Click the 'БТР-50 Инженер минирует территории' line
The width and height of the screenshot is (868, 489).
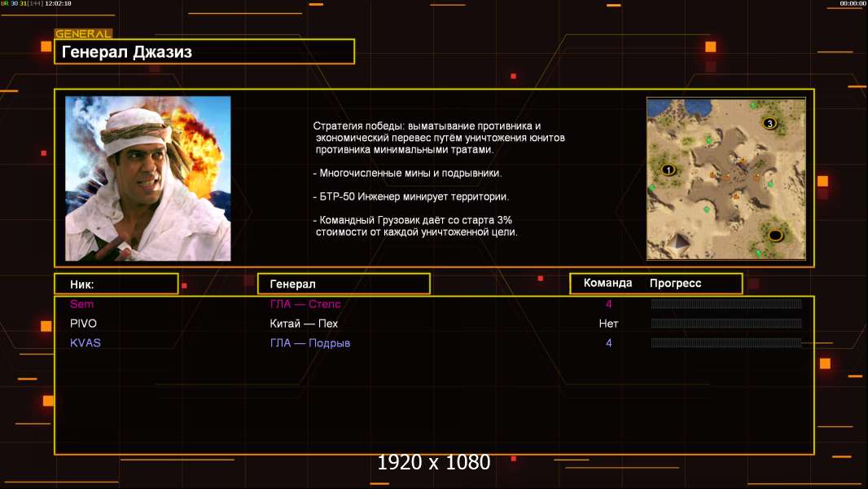(x=410, y=196)
